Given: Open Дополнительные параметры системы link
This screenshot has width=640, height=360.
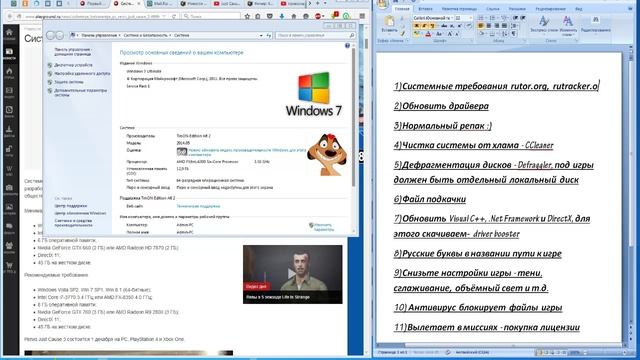Looking at the screenshot, I should pyautogui.click(x=80, y=93).
